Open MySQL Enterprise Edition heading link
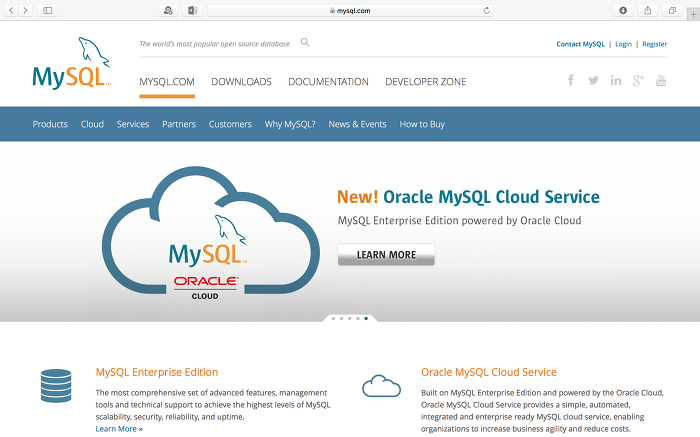700x437 pixels. coord(157,372)
